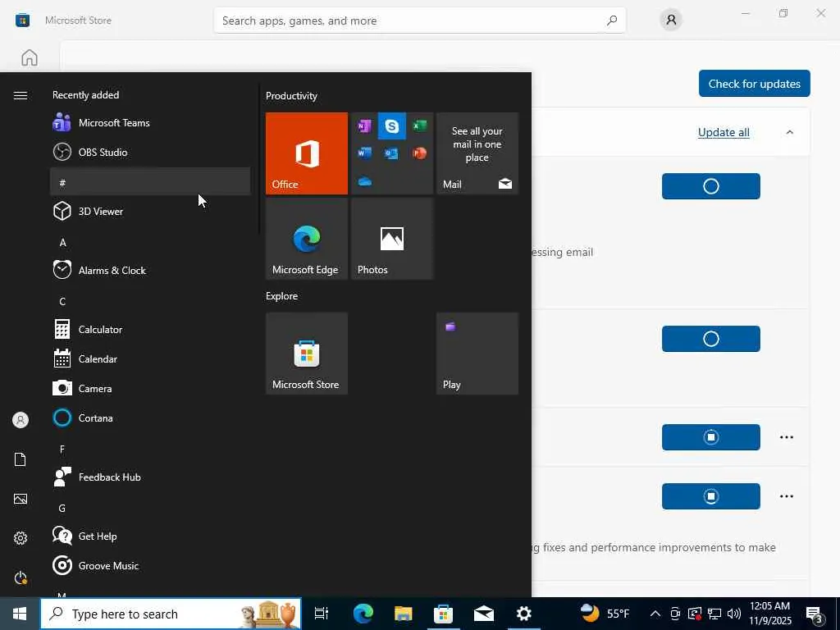Open Feedback Hub app
840x630 pixels.
coord(150,477)
